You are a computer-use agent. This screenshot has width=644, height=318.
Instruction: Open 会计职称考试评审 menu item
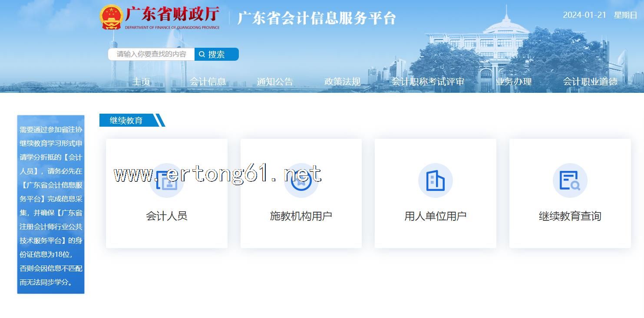428,82
